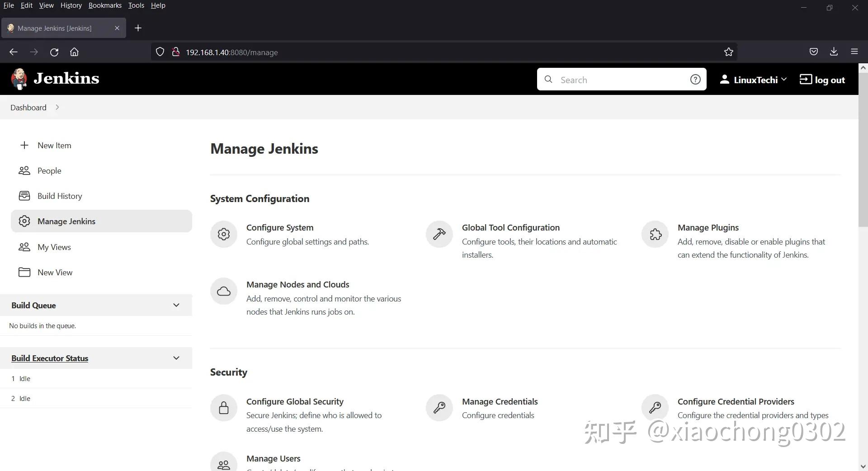Bookmark this page via the star icon
The width and height of the screenshot is (868, 471).
[x=728, y=52]
